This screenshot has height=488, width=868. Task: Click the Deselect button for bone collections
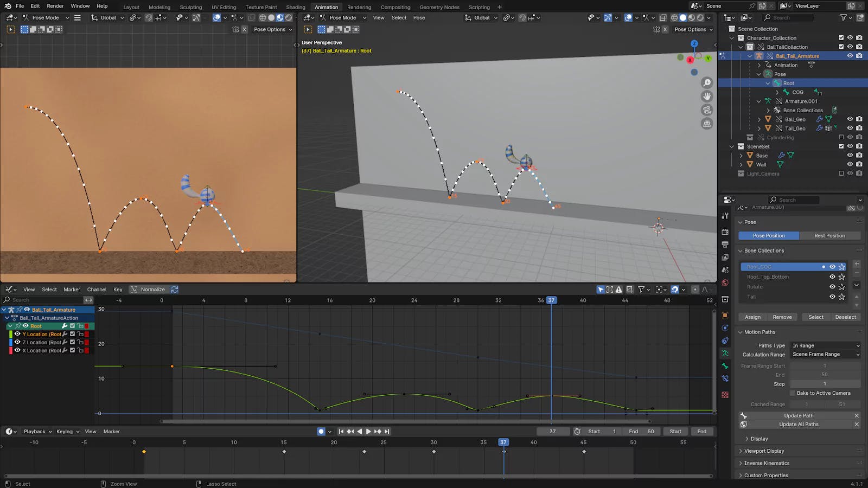pyautogui.click(x=845, y=317)
